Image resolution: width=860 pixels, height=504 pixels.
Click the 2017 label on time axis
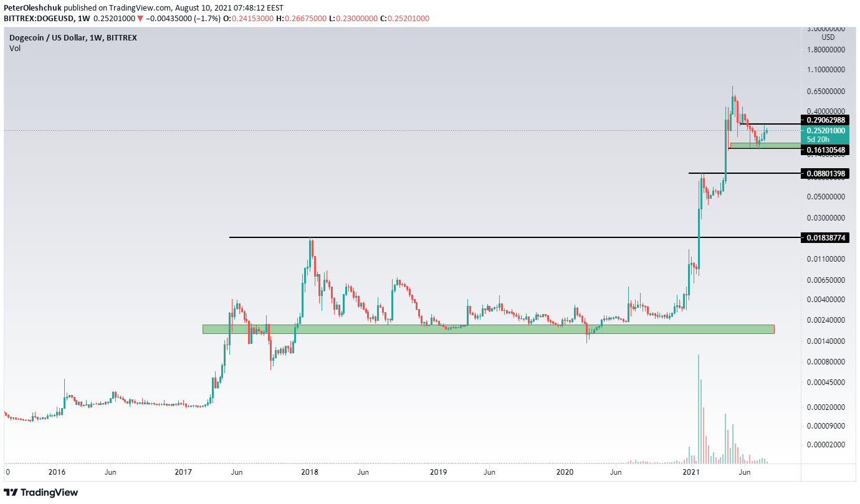183,473
